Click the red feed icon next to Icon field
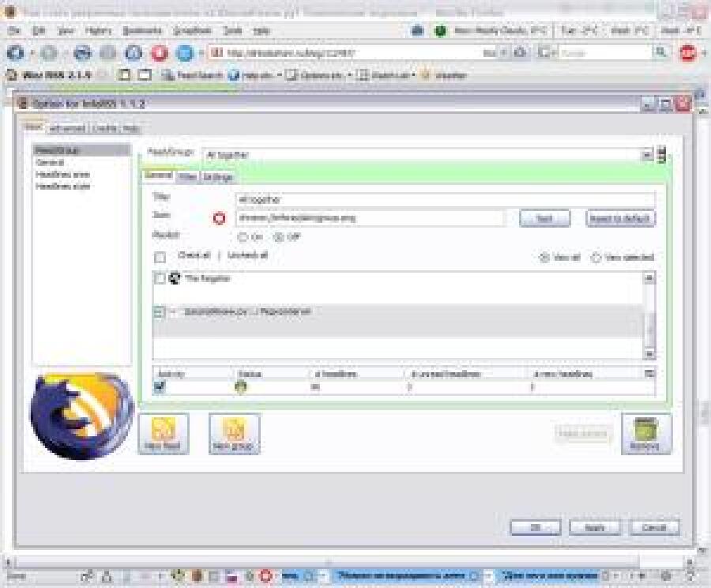 click(219, 218)
